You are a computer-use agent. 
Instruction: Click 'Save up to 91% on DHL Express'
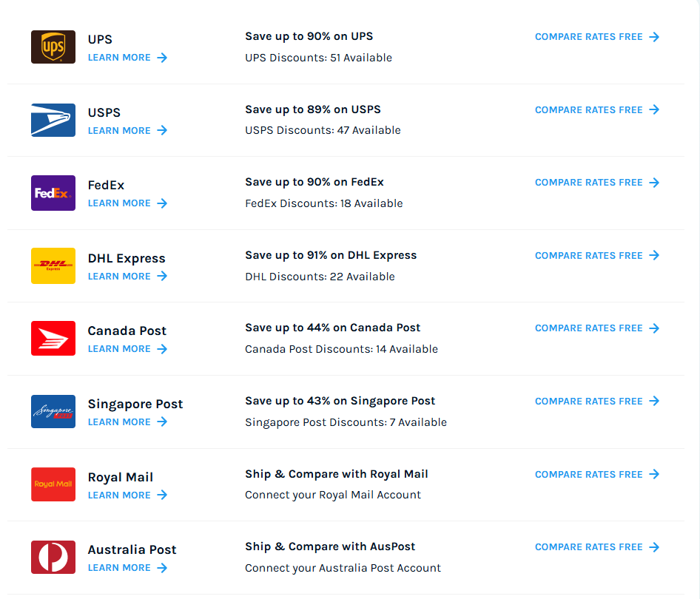coord(331,256)
